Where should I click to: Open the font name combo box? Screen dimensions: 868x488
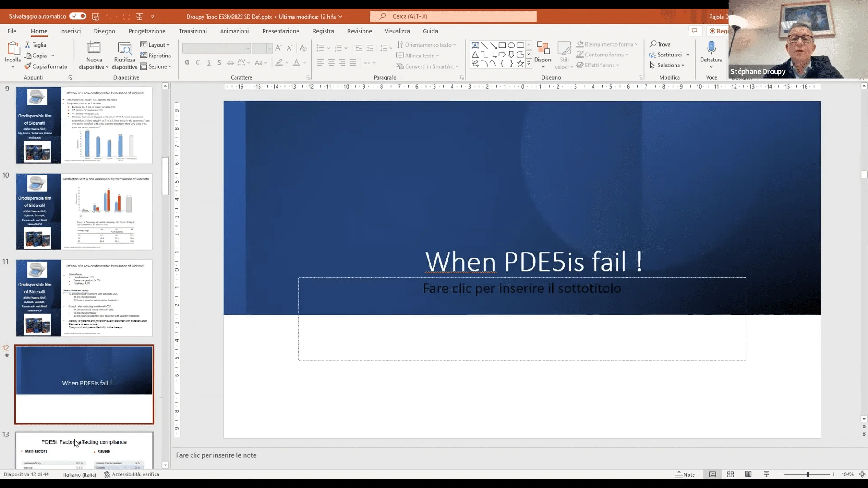click(216, 48)
